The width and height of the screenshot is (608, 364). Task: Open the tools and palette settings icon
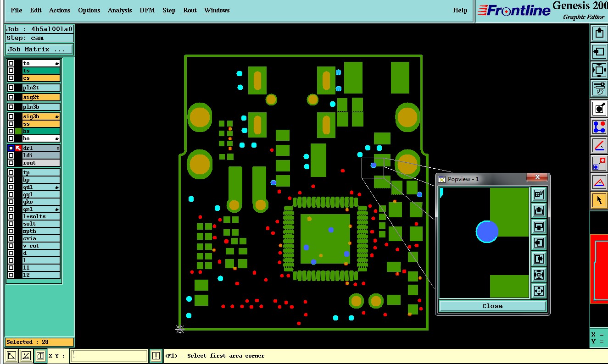(599, 88)
